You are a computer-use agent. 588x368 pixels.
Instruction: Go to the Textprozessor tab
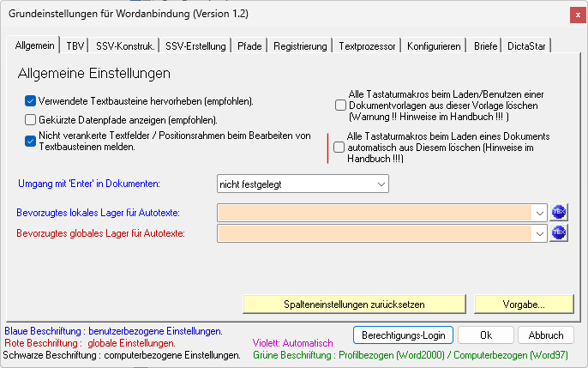(366, 45)
